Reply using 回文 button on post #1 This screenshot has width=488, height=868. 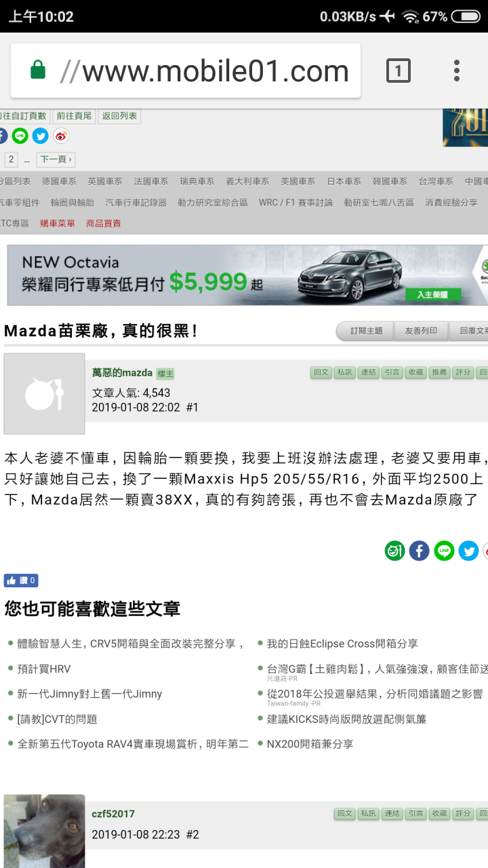coord(321,372)
